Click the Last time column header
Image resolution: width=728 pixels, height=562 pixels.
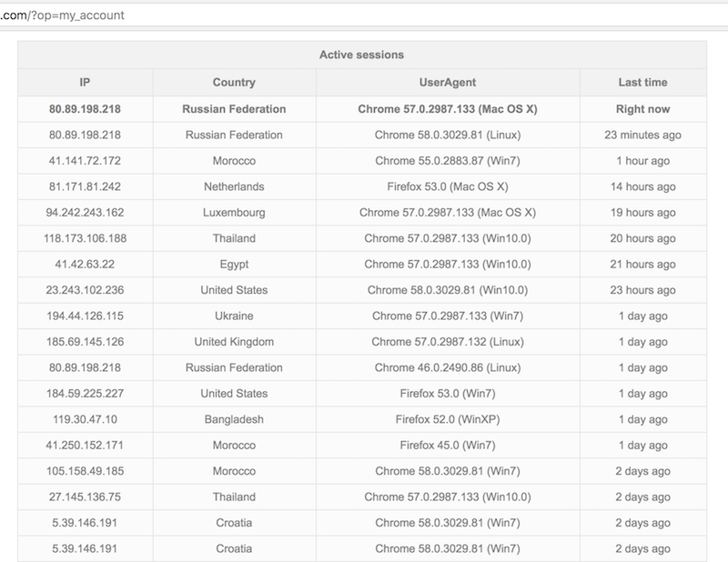(642, 82)
